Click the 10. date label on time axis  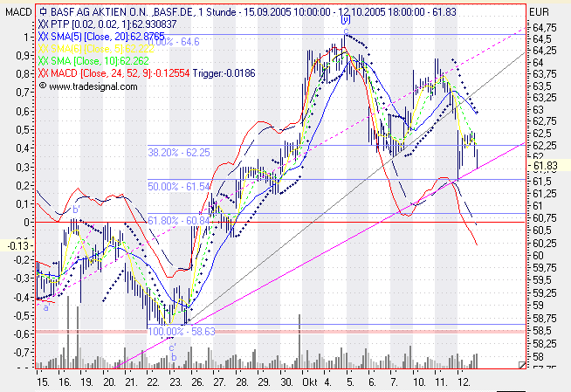(419, 382)
